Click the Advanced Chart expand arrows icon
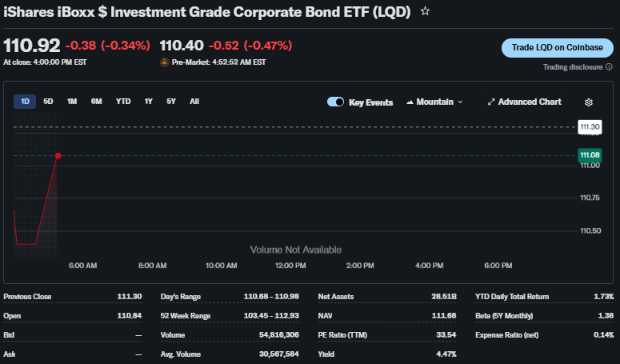The width and height of the screenshot is (620, 364). coord(491,102)
